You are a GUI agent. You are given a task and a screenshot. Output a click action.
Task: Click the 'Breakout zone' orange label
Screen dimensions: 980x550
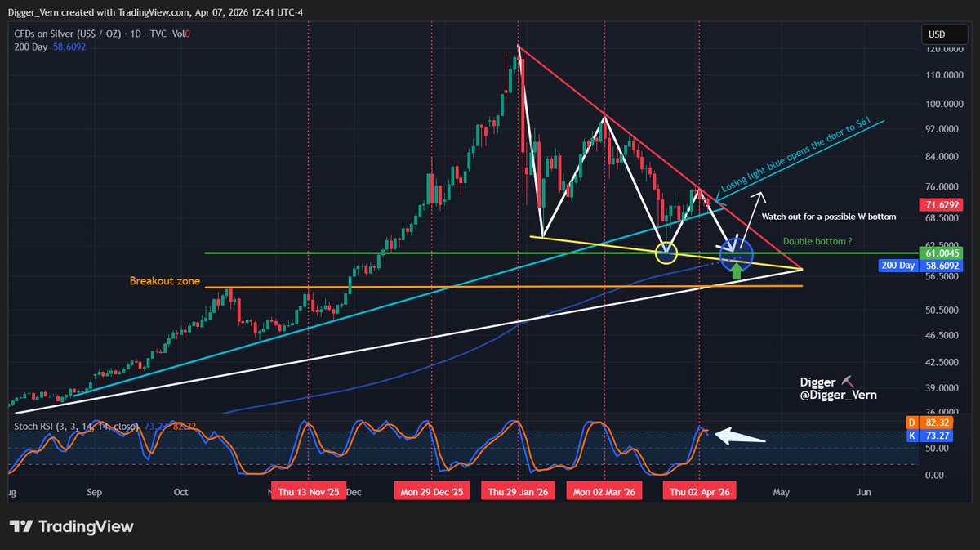tap(163, 280)
